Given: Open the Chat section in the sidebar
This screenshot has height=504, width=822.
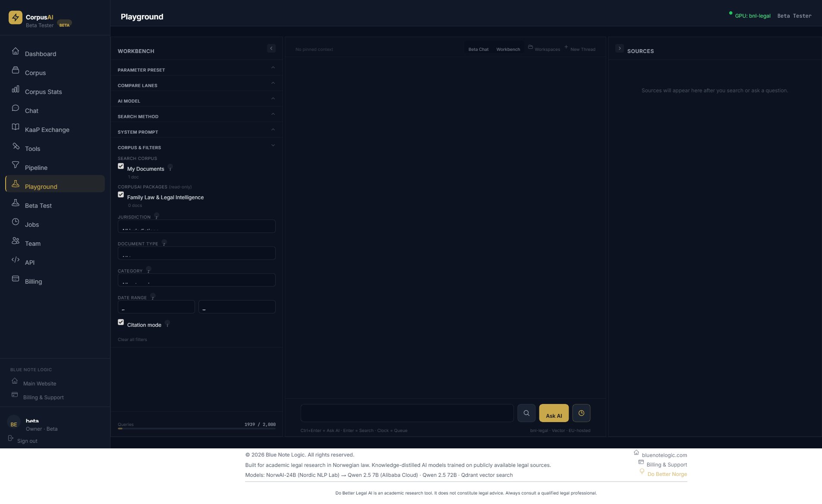Looking at the screenshot, I should 31,110.
